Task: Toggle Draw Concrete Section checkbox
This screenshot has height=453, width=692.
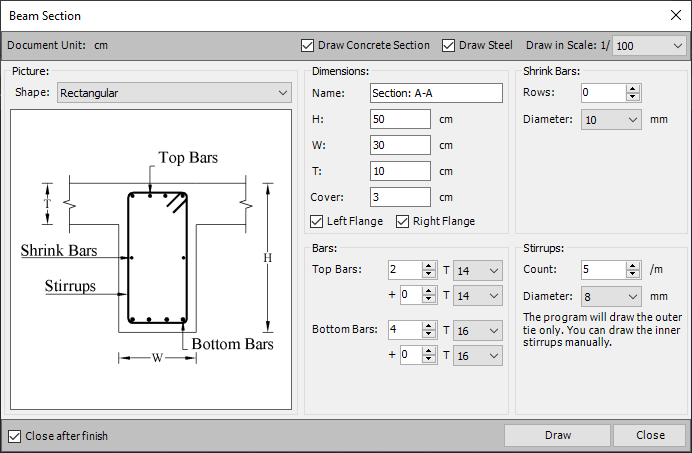Action: point(308,46)
